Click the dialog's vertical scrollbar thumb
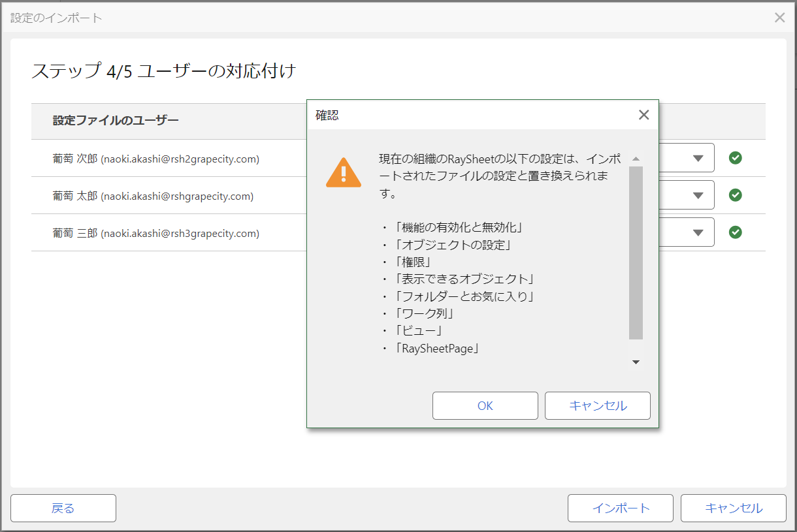Viewport: 797px width, 532px height. coord(636,253)
